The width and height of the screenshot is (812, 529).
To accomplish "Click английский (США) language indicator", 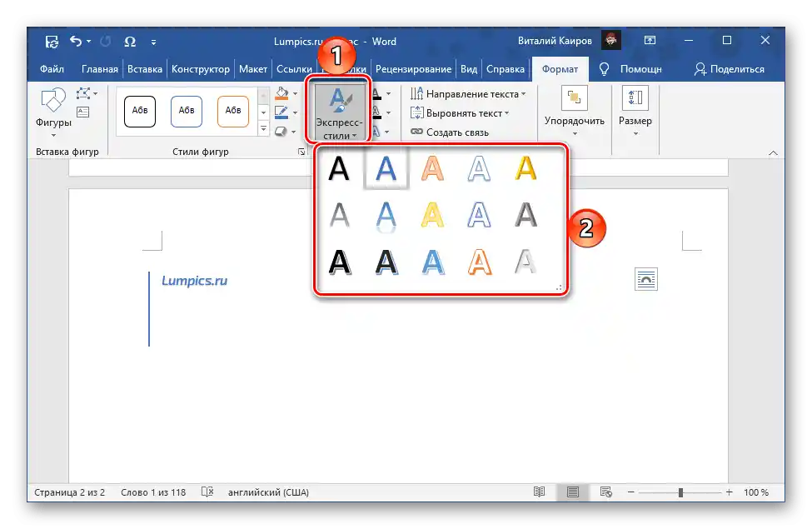I will coord(268,492).
